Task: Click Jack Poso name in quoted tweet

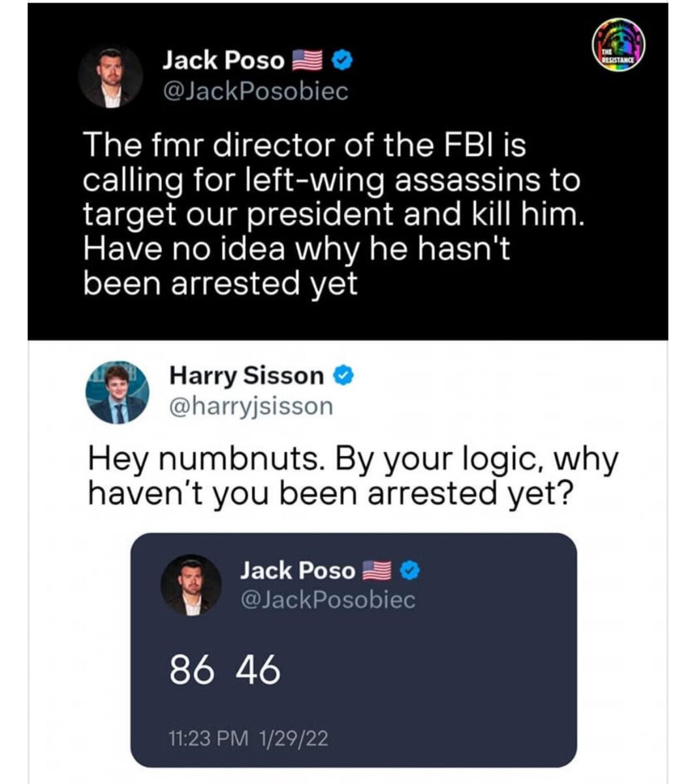Action: (x=297, y=570)
